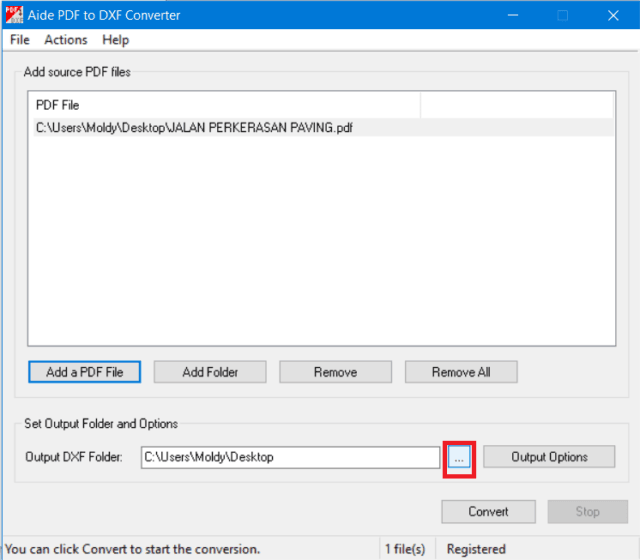
Task: Open the Help menu
Action: tap(116, 40)
